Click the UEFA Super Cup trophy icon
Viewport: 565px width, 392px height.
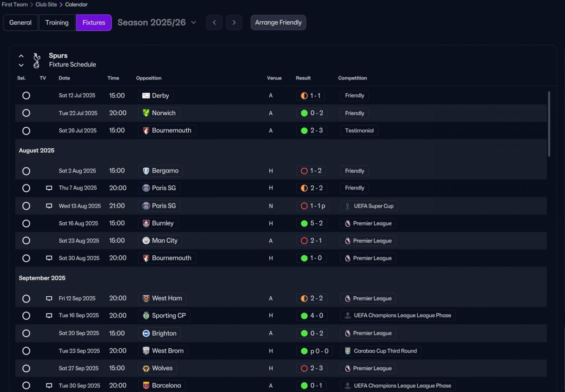(348, 206)
